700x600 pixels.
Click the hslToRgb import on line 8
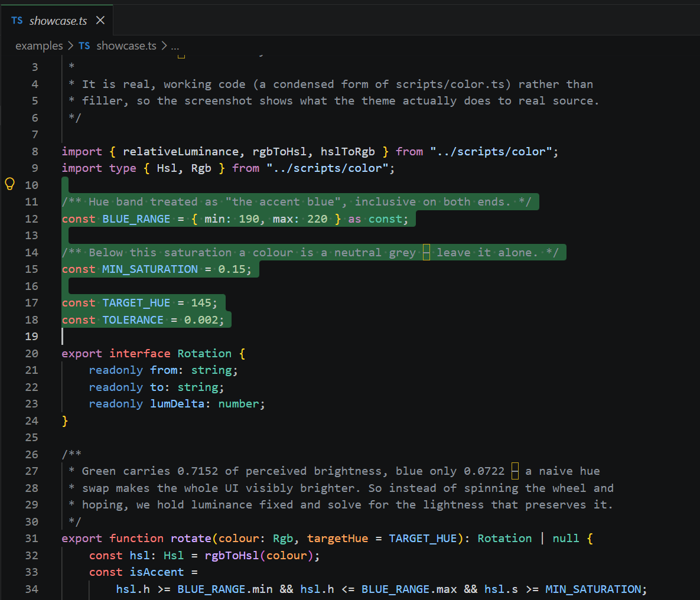click(x=348, y=152)
